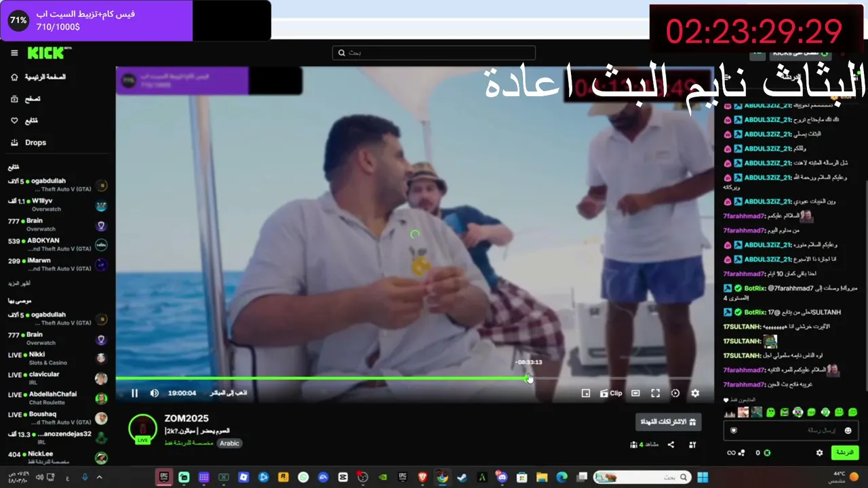Open Windows Start menu
Screen dimensions: 868x488
click(703, 477)
